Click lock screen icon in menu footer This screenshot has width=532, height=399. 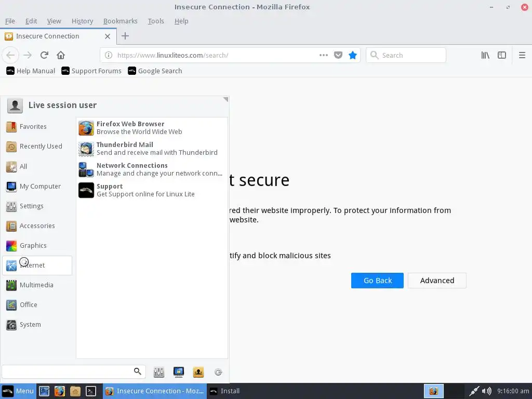click(x=179, y=372)
